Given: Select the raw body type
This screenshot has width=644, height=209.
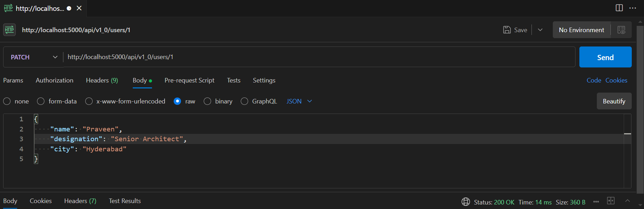Looking at the screenshot, I should [x=178, y=101].
